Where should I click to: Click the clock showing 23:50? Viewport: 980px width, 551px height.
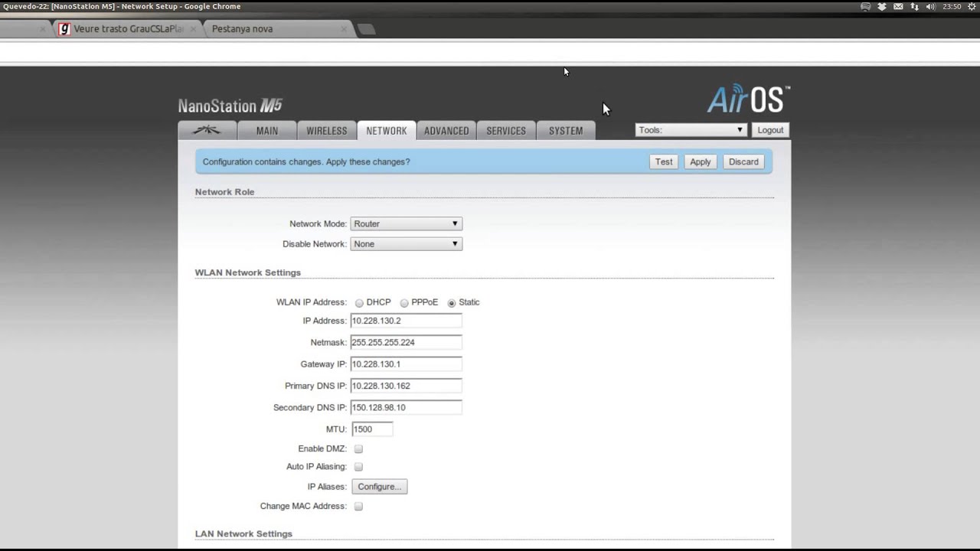952,6
